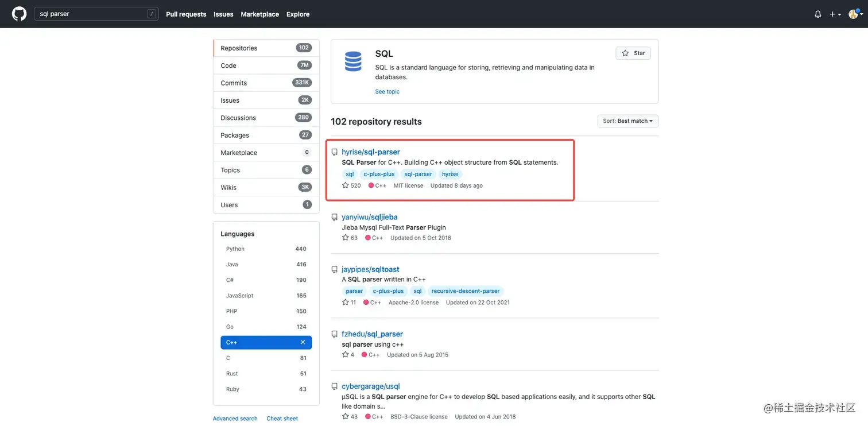The width and height of the screenshot is (868, 426).
Task: Click the c-plus-plus tag on hyrise/sql-parser
Action: (379, 174)
